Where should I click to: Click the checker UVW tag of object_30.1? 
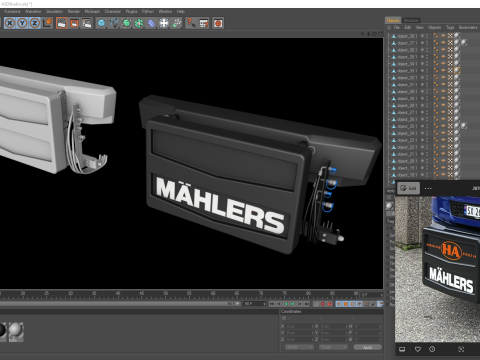point(450,91)
